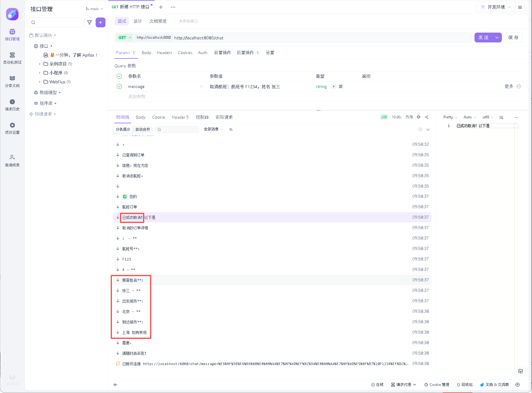Click the purple plus button to add item
Viewport: 532px width, 393px height.
tap(101, 22)
